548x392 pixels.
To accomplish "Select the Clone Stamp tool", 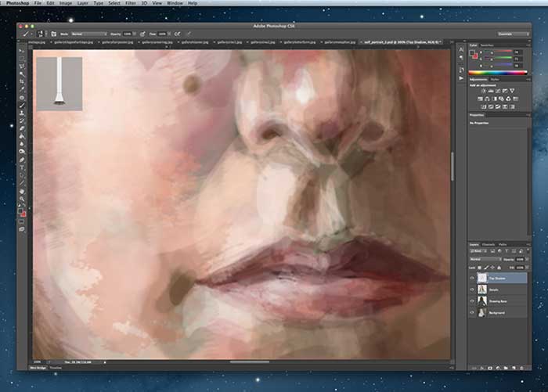I will coord(22,113).
